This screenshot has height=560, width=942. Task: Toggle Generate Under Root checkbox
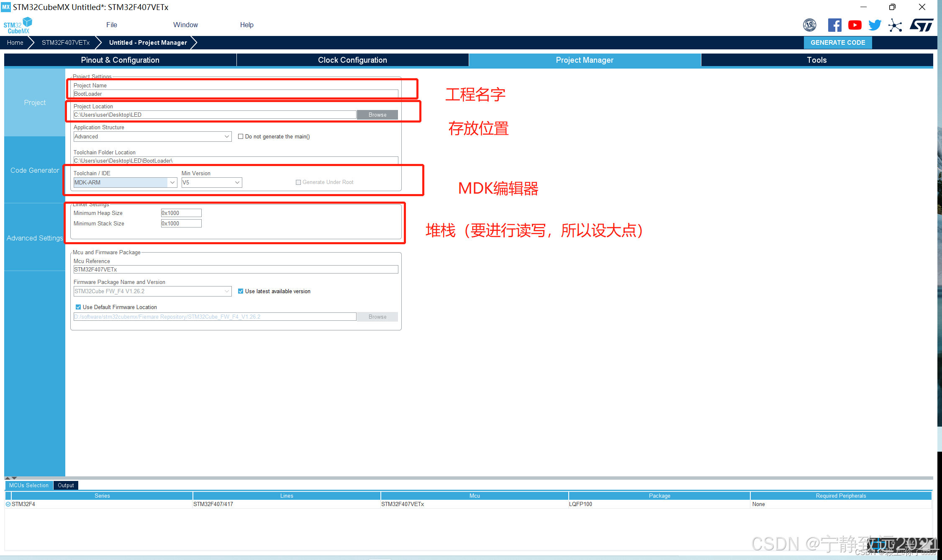pos(298,182)
